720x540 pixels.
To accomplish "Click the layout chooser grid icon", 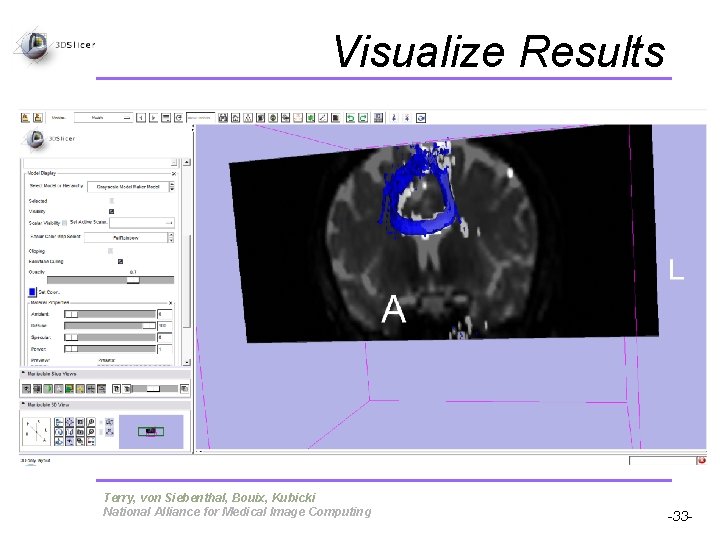I will [378, 118].
